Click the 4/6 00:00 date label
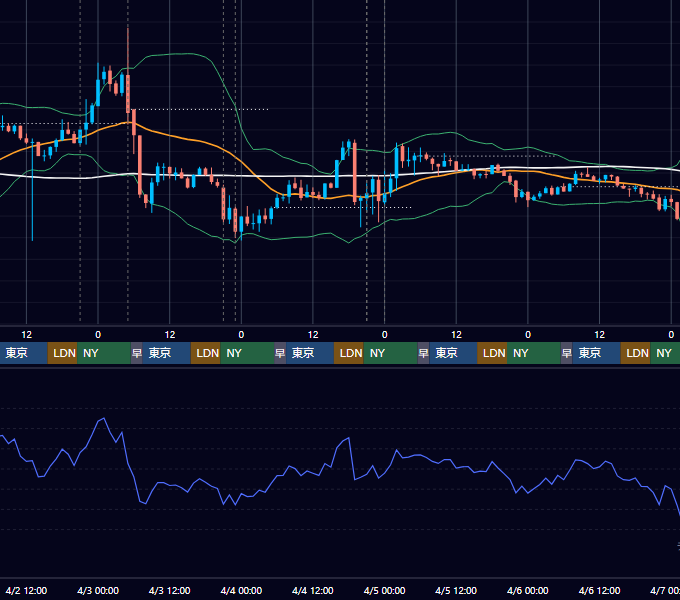680x600 pixels. [528, 590]
